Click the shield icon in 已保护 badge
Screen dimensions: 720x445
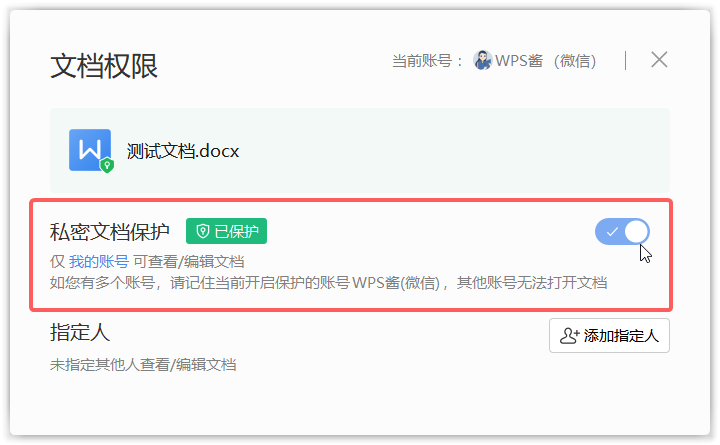click(x=202, y=231)
